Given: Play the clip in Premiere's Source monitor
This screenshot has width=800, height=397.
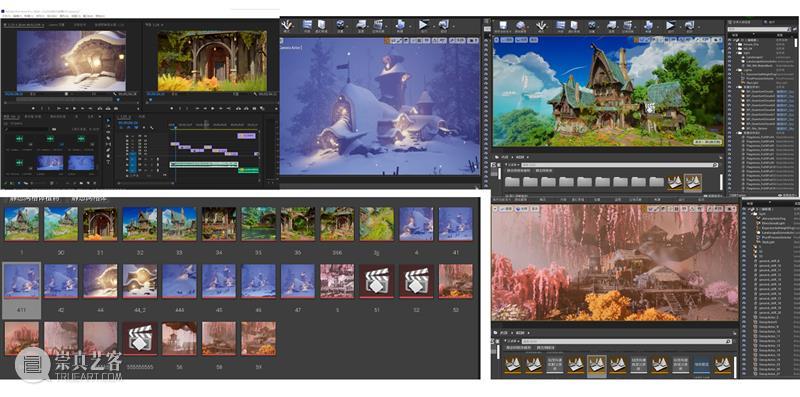Looking at the screenshot, I should (74, 108).
